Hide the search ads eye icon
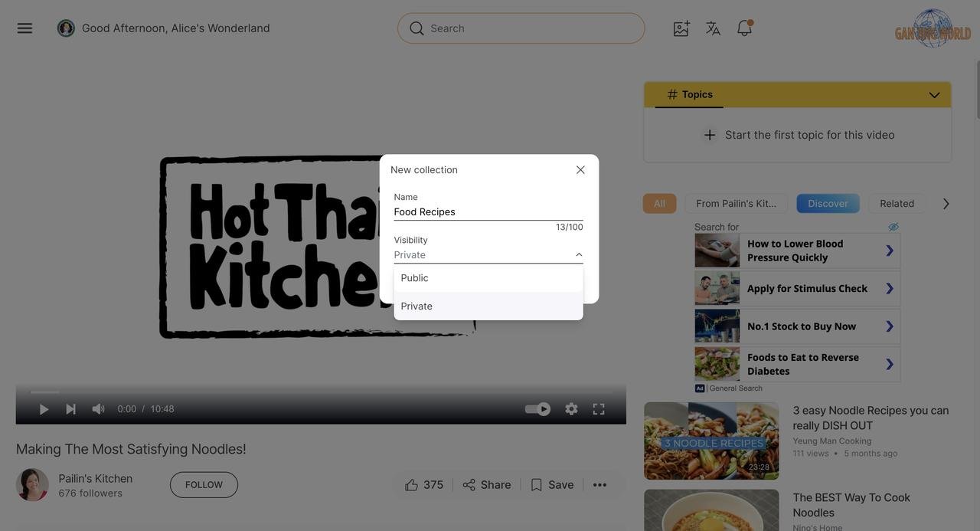 point(893,227)
